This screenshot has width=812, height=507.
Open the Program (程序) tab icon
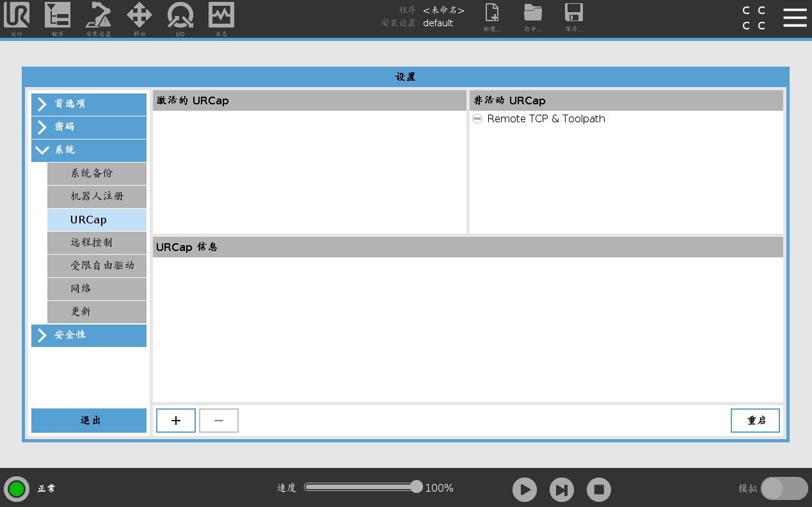58,19
